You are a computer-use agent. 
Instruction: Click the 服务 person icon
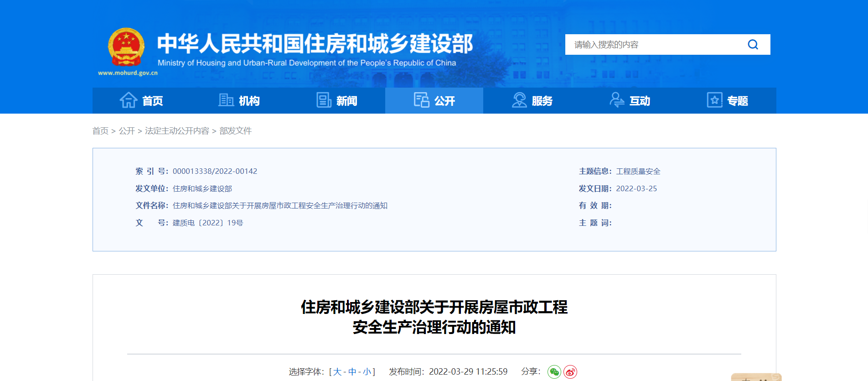point(519,100)
